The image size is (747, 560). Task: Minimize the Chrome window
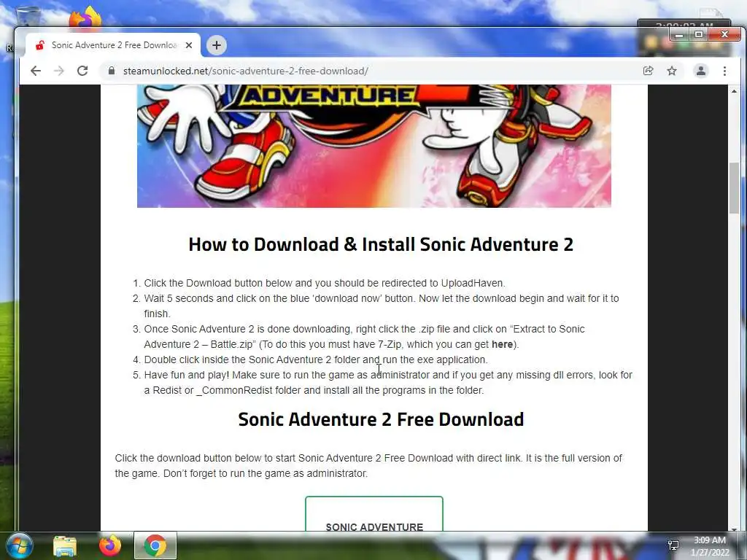pos(679,34)
